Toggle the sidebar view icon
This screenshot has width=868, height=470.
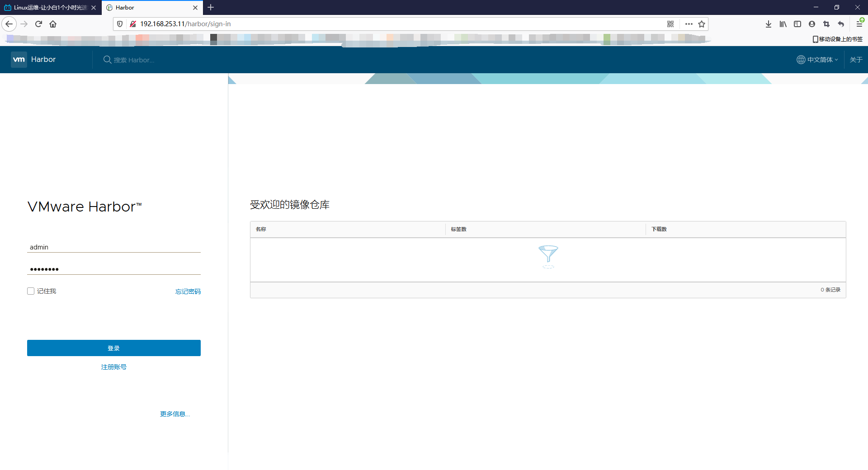pos(797,24)
